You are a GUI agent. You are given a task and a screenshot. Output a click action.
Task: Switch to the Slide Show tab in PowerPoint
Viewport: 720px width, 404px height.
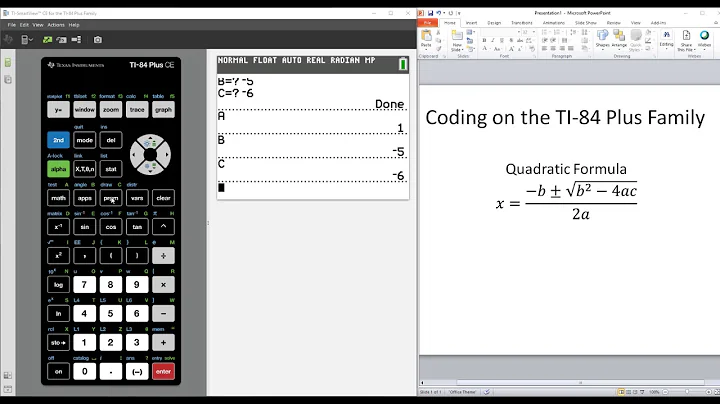[x=586, y=22]
